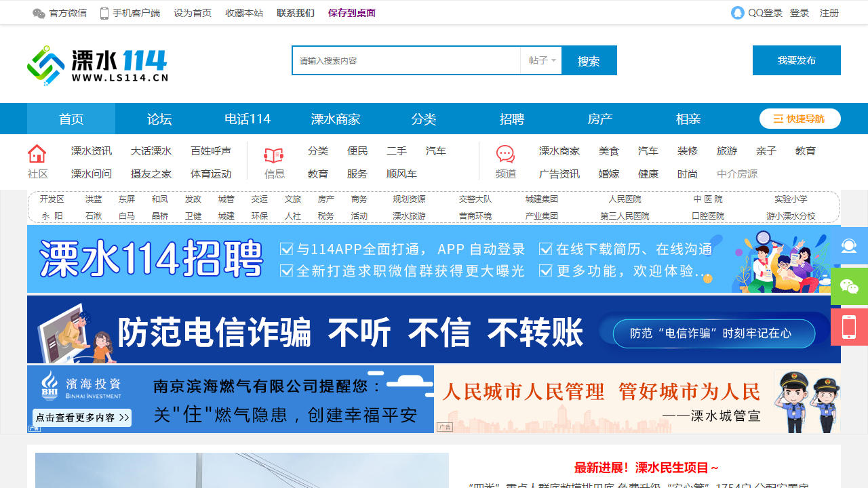This screenshot has width=868, height=488.
Task: Click the red mobile phone floating button
Action: point(849,327)
